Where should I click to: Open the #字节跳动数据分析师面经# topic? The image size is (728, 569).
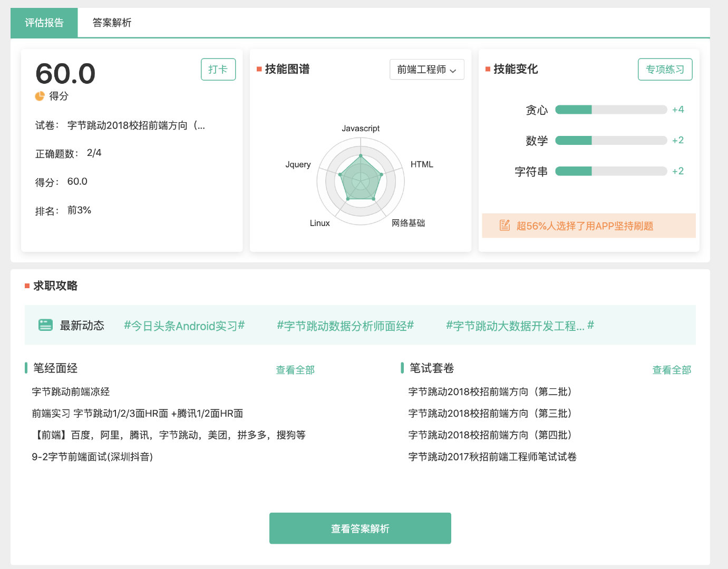pyautogui.click(x=346, y=326)
